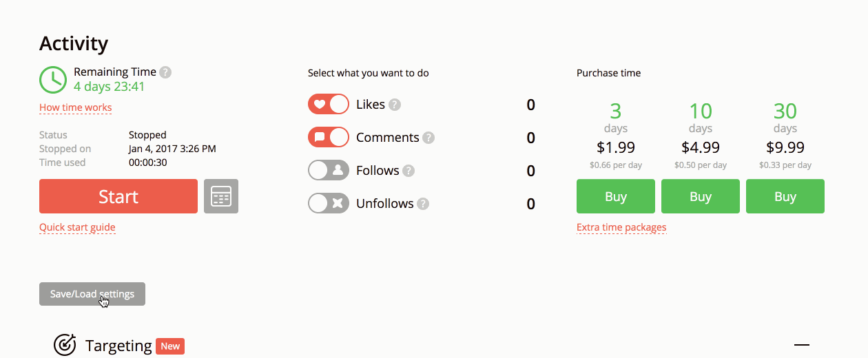Screen dimensions: 868x358
Task: Open the help tooltip for Comments
Action: tap(428, 138)
